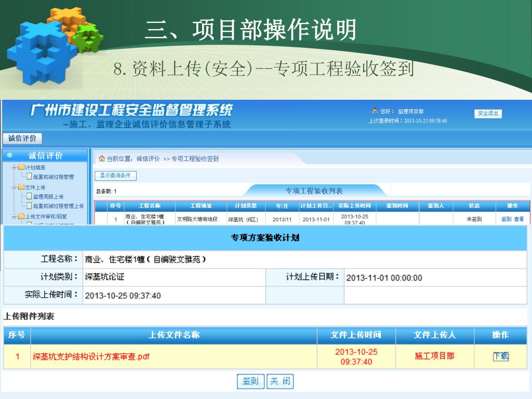This screenshot has height=399, width=532.
Task: Click the 签到 button below the attachment list
Action: tap(251, 381)
